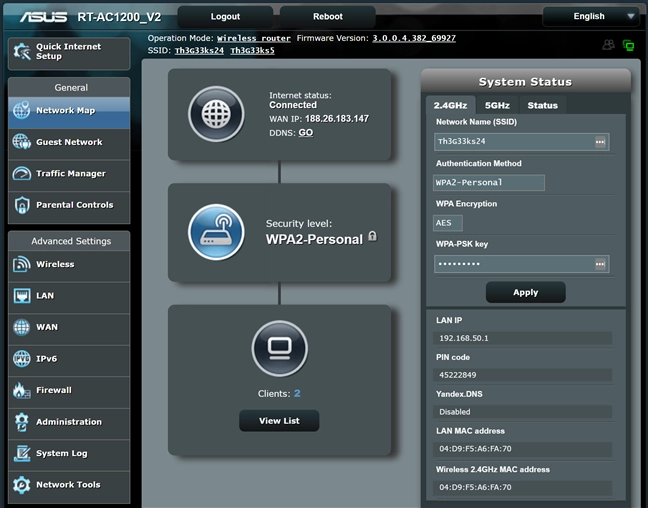Click the Quick Internet Setup label
The width and height of the screenshot is (648, 508).
tap(68, 51)
